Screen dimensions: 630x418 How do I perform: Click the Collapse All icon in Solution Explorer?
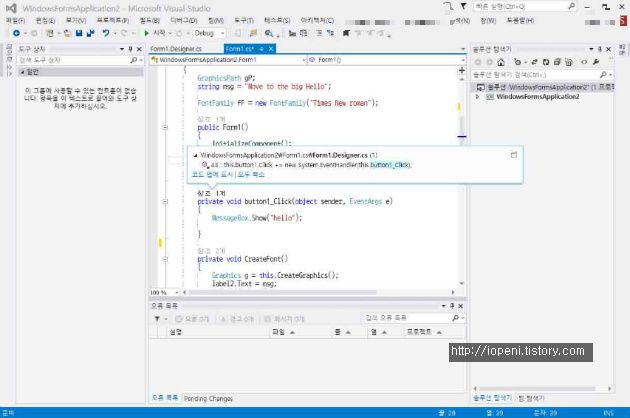(557, 62)
